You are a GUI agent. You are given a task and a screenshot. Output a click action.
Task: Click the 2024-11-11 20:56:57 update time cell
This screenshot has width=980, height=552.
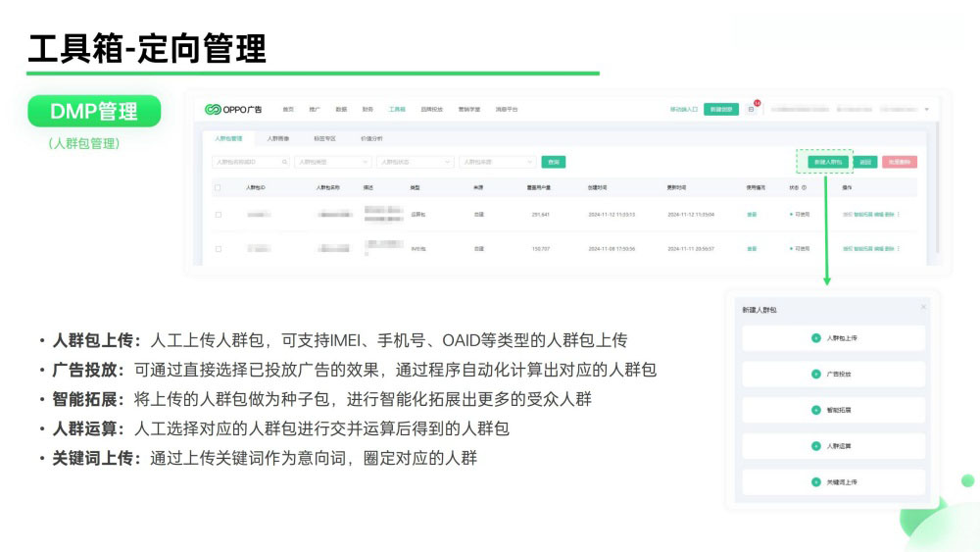pos(691,249)
